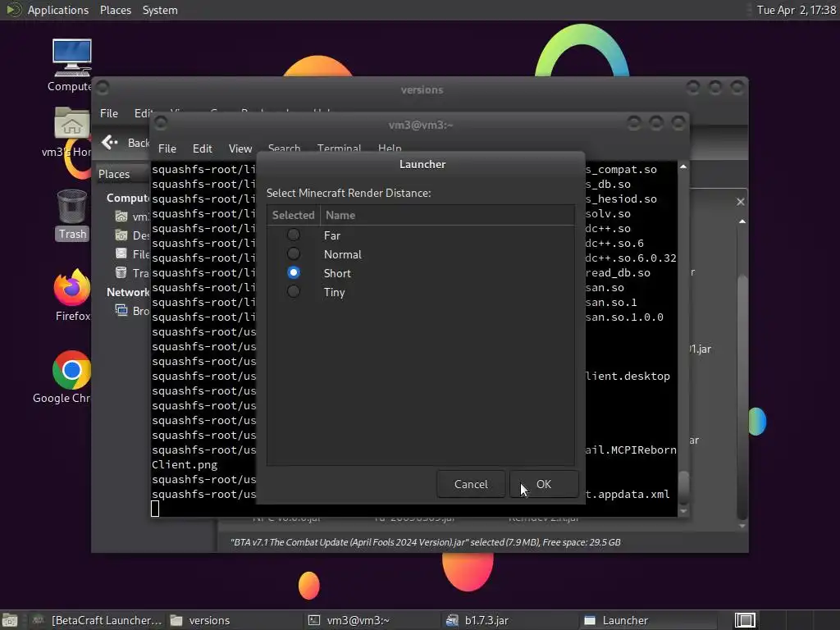Click versions window scrollbar handle
Screen dimensions: 840x630
pos(742,396)
